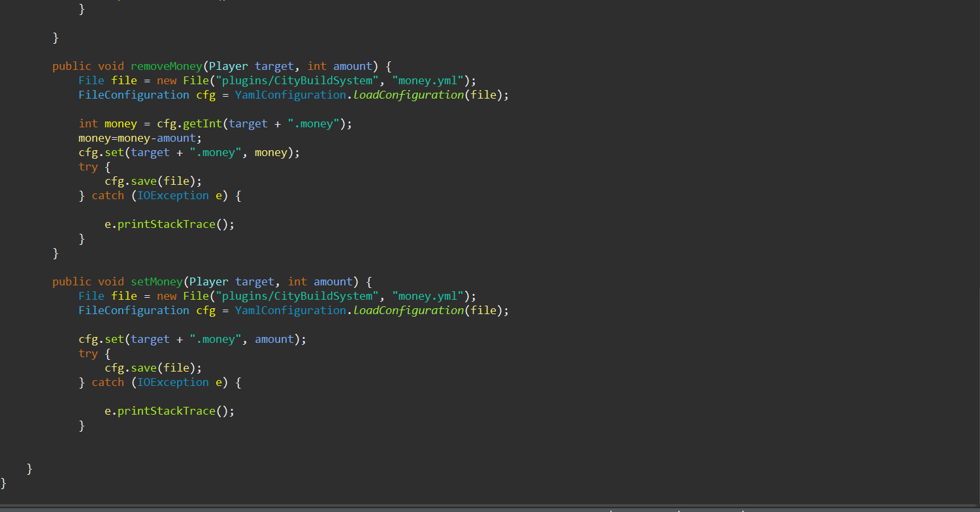Click IOException in setMoney catch clause
Screen dimensions: 980x512
[173, 382]
